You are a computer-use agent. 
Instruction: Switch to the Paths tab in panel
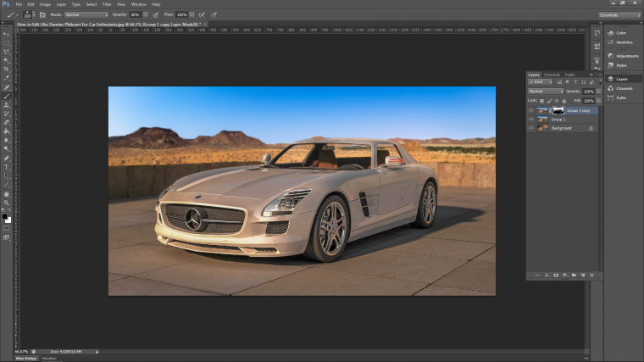pos(569,75)
